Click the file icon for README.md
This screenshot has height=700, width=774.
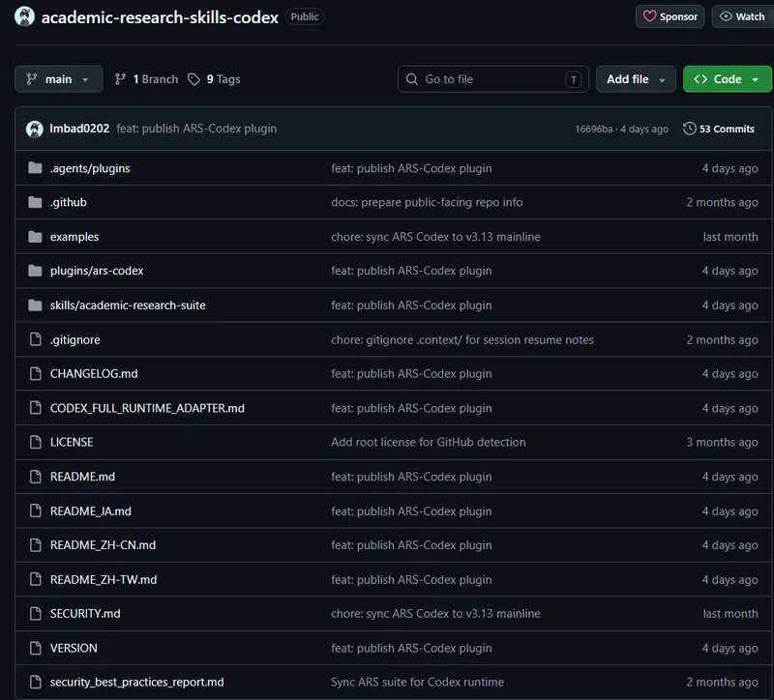coord(36,477)
